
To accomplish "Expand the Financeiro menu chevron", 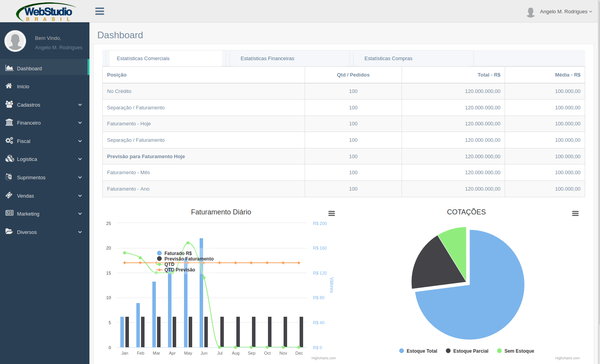I will (80, 123).
